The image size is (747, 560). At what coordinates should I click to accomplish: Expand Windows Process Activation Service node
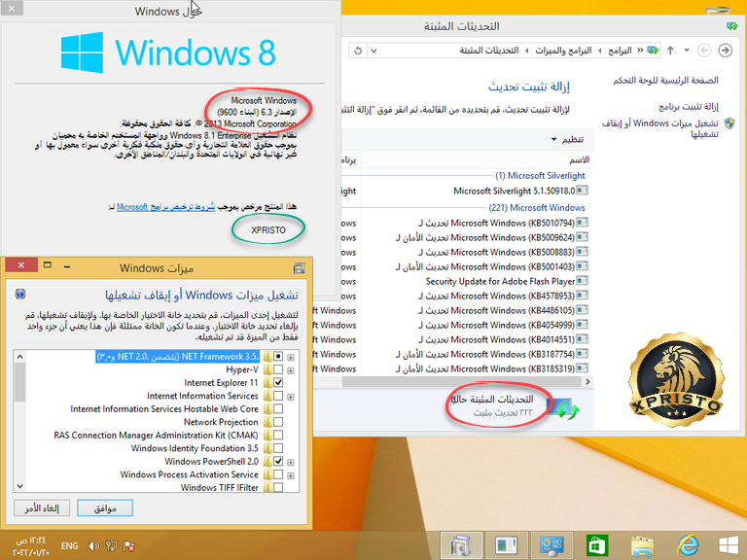click(291, 475)
